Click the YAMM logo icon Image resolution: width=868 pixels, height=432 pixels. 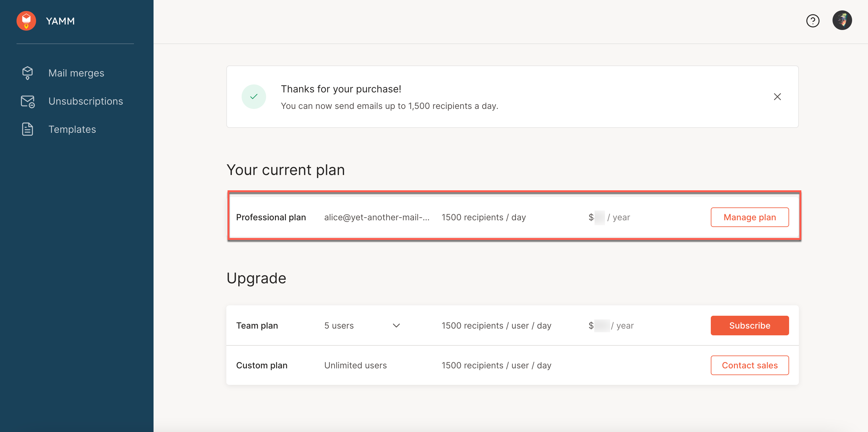click(x=26, y=21)
